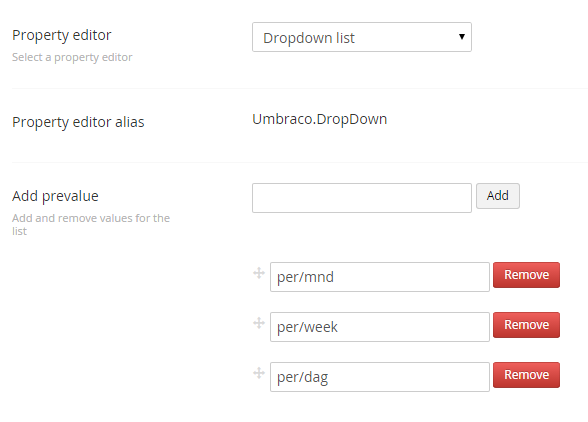
Task: Click the reorder handle beside per/dag
Action: pos(259,373)
